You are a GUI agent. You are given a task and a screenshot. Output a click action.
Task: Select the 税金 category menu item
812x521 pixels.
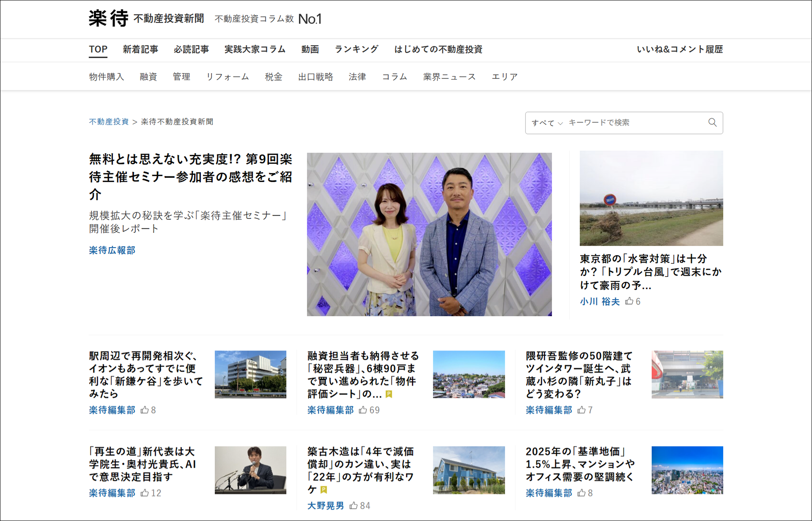pyautogui.click(x=273, y=77)
